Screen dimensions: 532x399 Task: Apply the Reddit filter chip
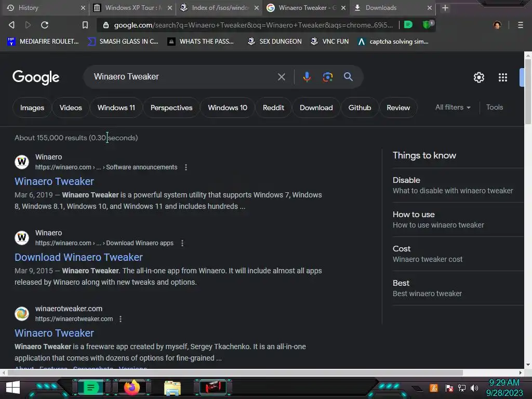pos(273,108)
